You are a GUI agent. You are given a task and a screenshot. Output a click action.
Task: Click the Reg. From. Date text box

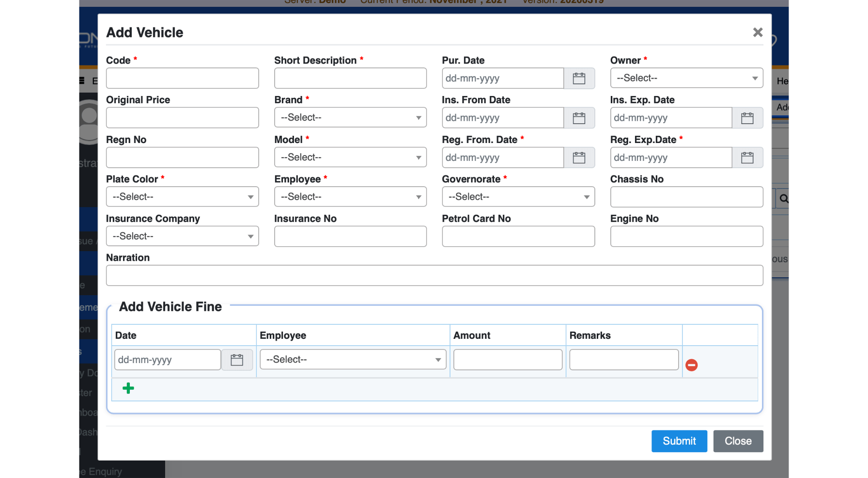[503, 158]
